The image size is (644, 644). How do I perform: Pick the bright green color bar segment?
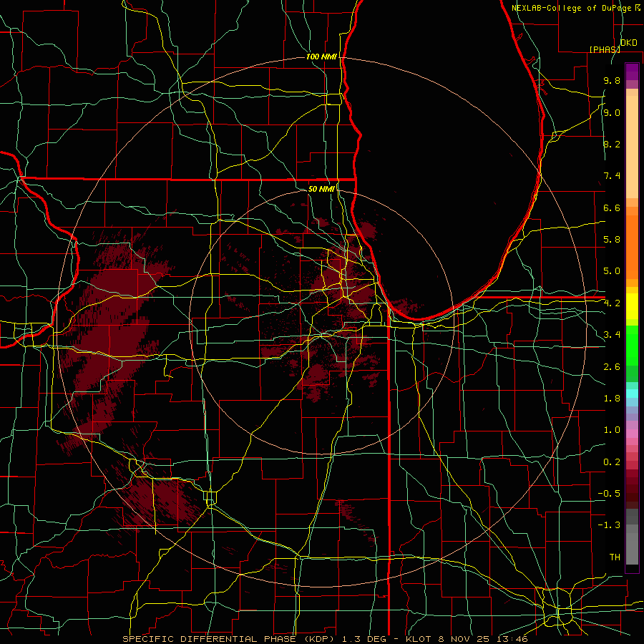[x=632, y=346]
